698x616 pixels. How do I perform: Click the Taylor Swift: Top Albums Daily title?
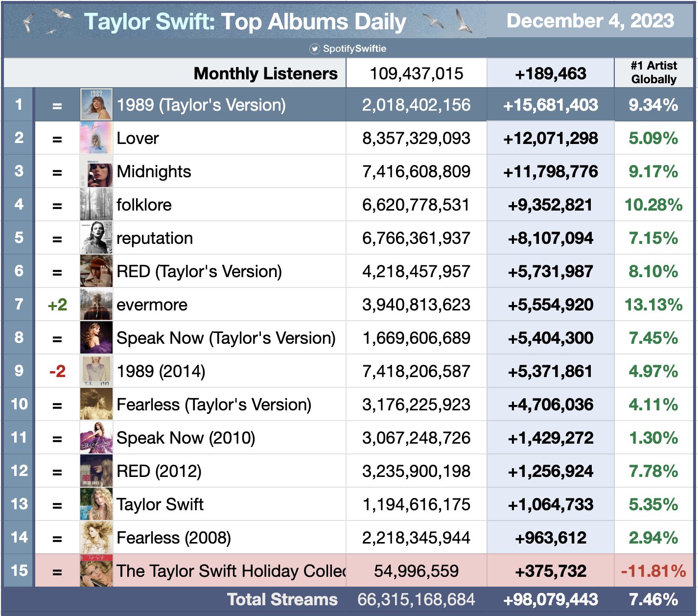pos(245,22)
